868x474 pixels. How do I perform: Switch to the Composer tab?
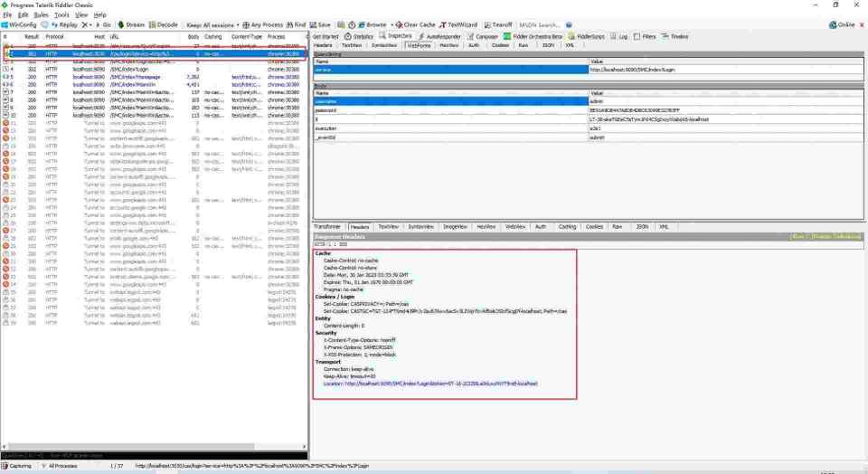[483, 36]
